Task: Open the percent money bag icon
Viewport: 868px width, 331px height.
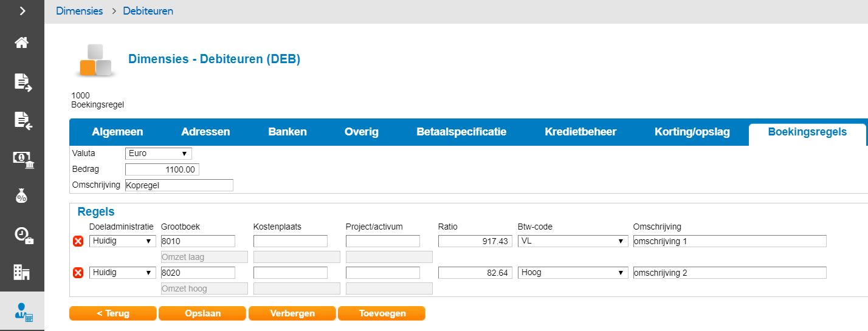Action: (x=22, y=197)
